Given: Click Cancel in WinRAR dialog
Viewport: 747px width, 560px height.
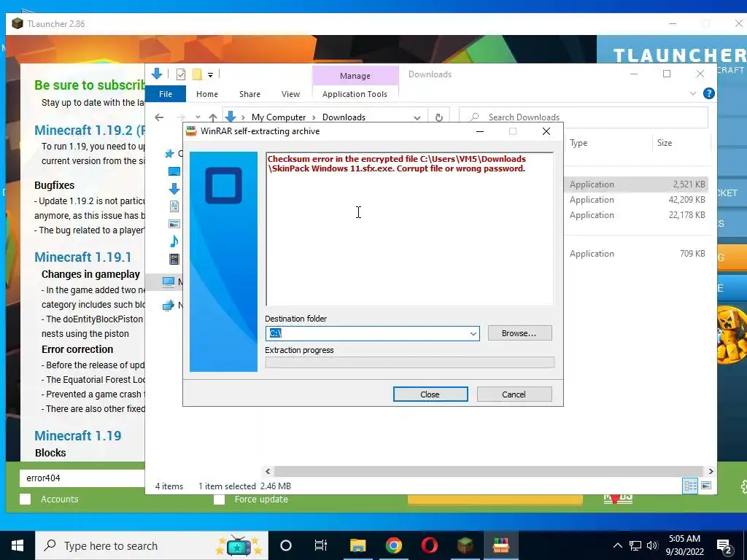Looking at the screenshot, I should coord(514,394).
